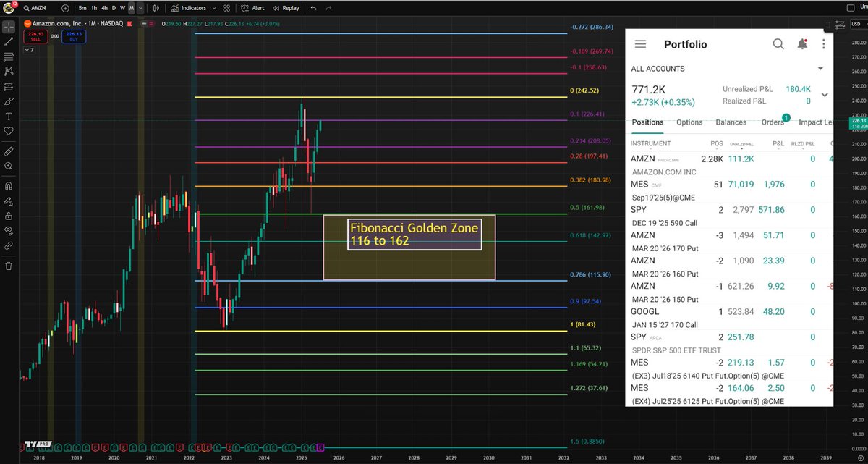Toggle stay in drawing mode

tap(9, 201)
